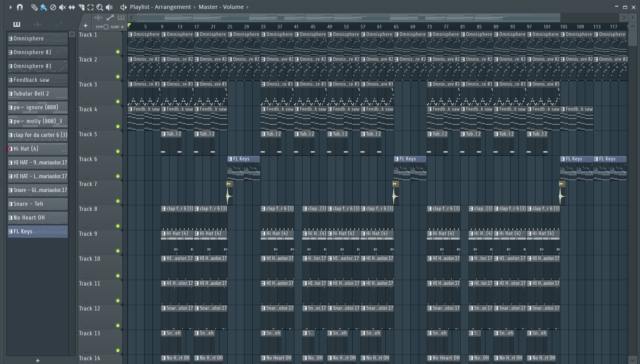Viewport: 640px width, 364px height.
Task: Open first Tub..l 2 clip menu on Track 5
Action: [164, 134]
